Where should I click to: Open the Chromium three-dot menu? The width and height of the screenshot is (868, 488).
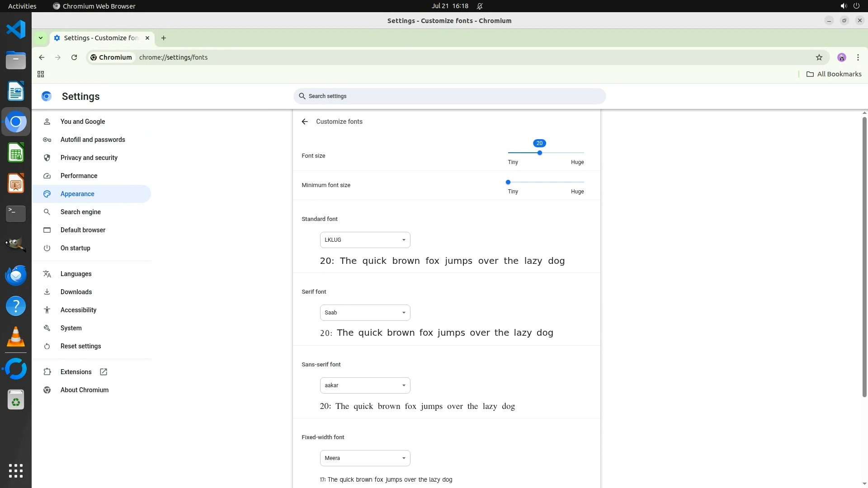pyautogui.click(x=858, y=57)
